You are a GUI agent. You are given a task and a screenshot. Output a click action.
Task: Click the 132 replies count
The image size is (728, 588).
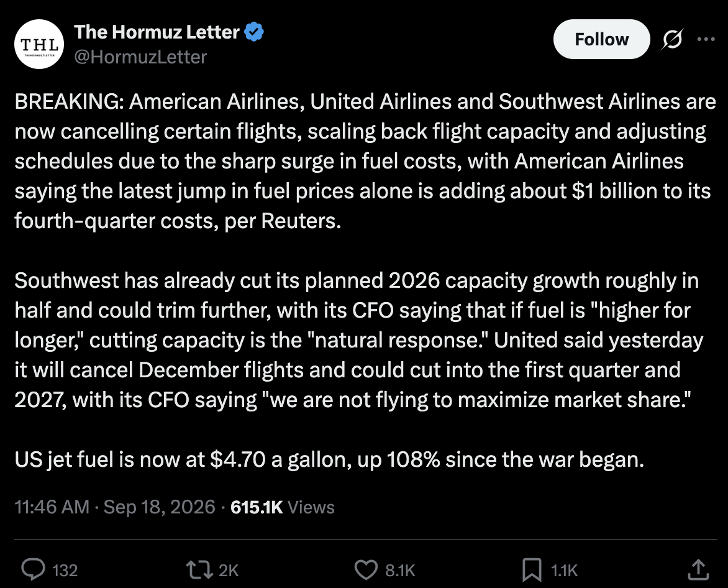tap(65, 571)
